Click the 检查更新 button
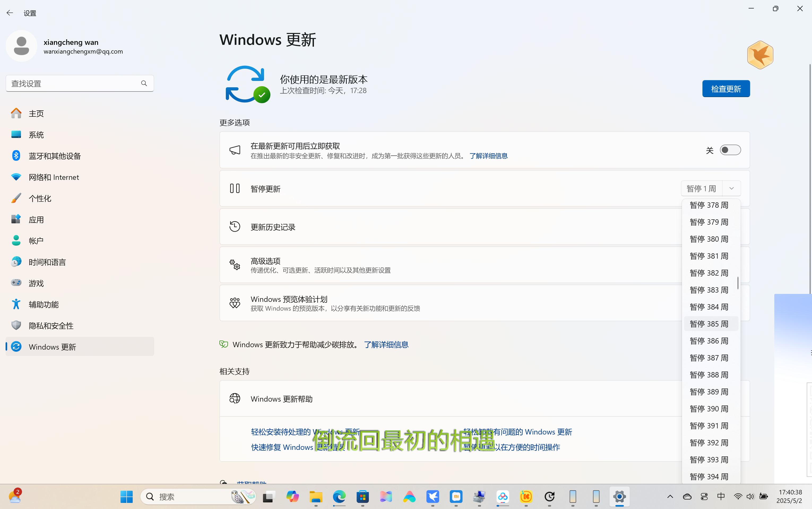The image size is (812, 509). click(726, 89)
